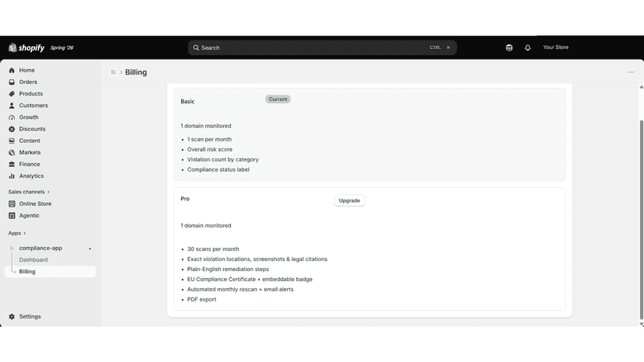Click the Billing page heading
Image resolution: width=644 pixels, height=362 pixels.
click(136, 72)
